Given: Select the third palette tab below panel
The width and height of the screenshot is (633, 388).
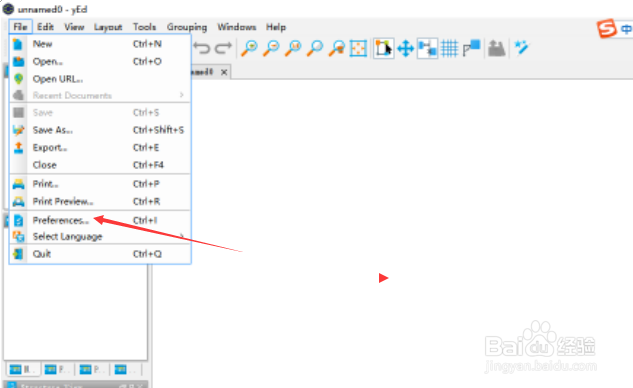Looking at the screenshot, I should tap(91, 369).
